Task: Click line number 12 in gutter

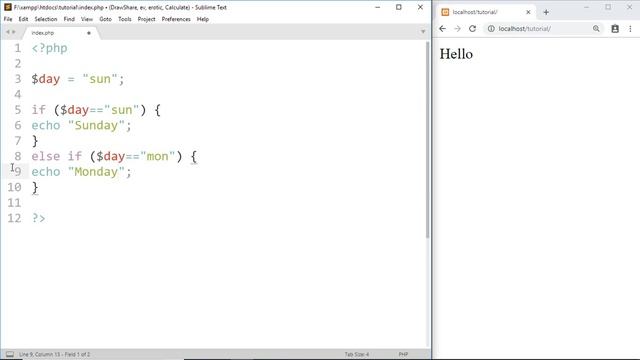Action: pos(14,218)
